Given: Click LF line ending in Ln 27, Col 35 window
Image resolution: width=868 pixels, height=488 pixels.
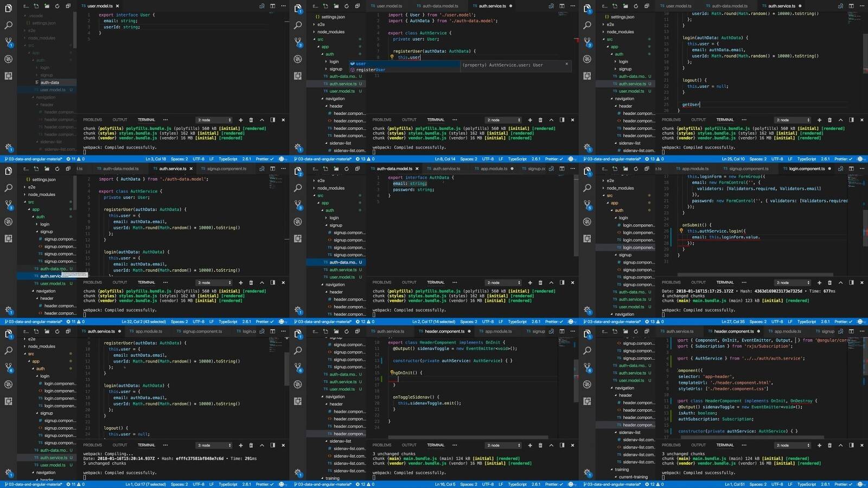Looking at the screenshot, I should (790, 322).
